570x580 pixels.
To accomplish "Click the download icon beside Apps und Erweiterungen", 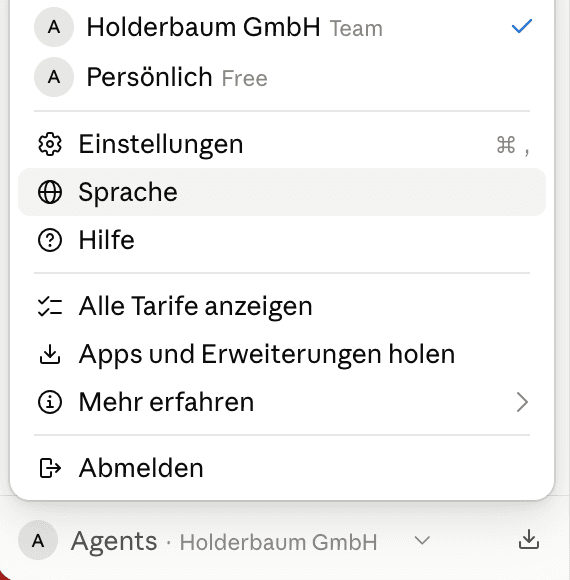I will click(50, 354).
